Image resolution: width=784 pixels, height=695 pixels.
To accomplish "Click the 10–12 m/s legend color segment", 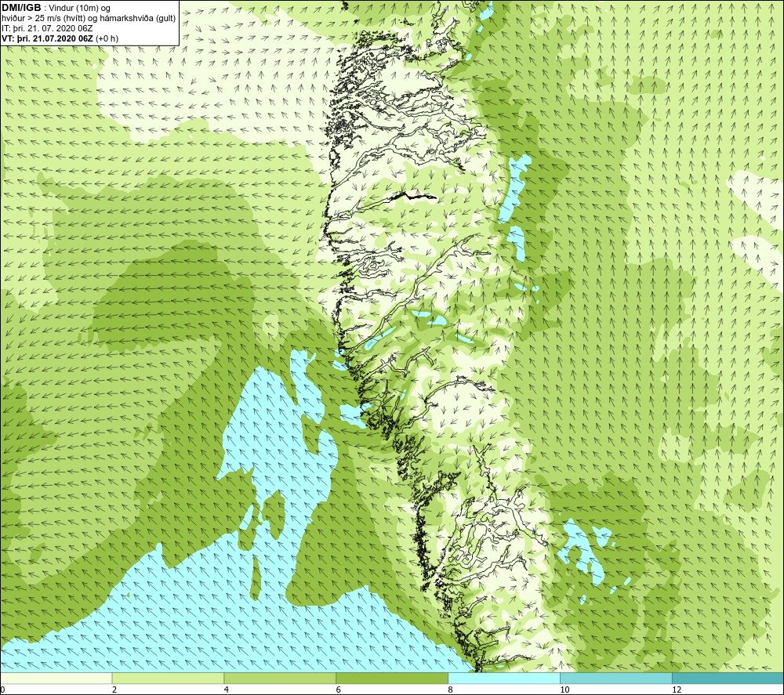I will coord(616,678).
